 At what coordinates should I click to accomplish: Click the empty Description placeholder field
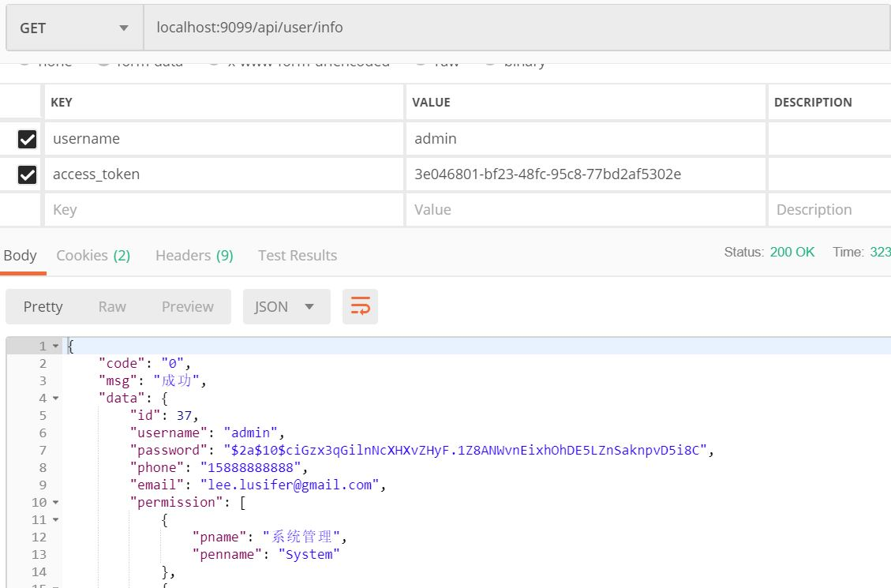click(829, 210)
